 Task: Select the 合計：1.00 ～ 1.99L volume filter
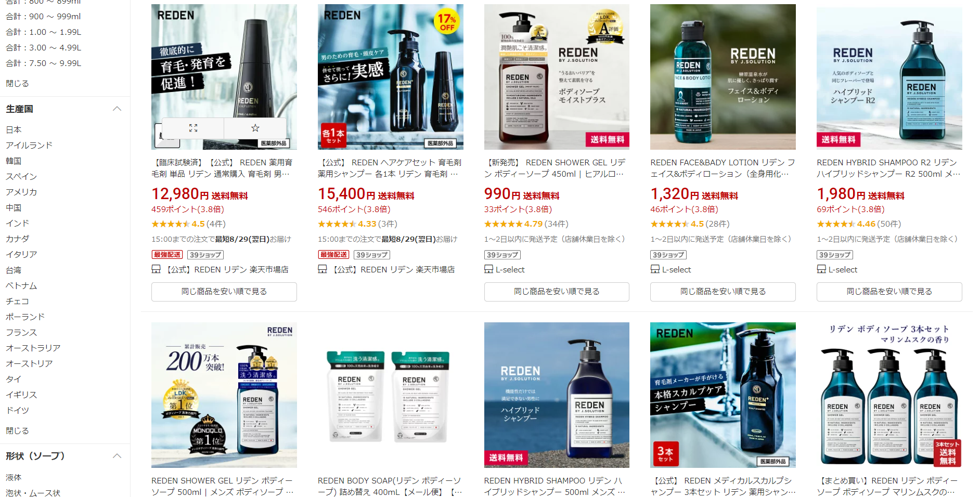(44, 32)
